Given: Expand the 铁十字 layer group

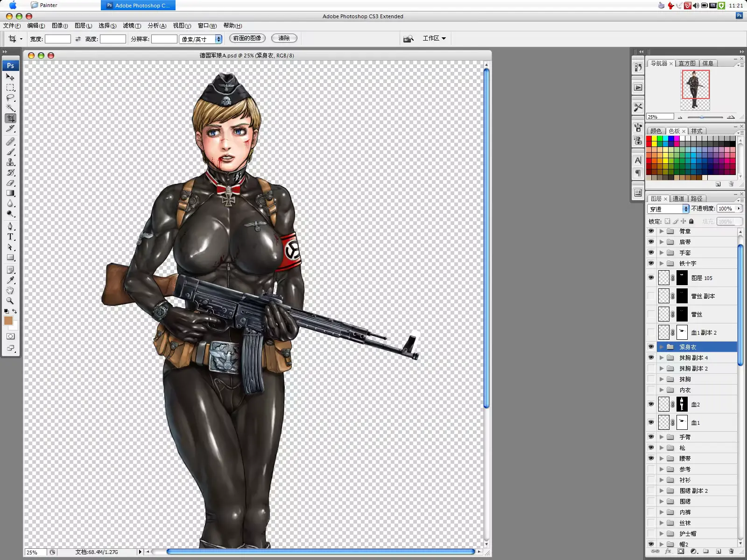Looking at the screenshot, I should pos(662,263).
